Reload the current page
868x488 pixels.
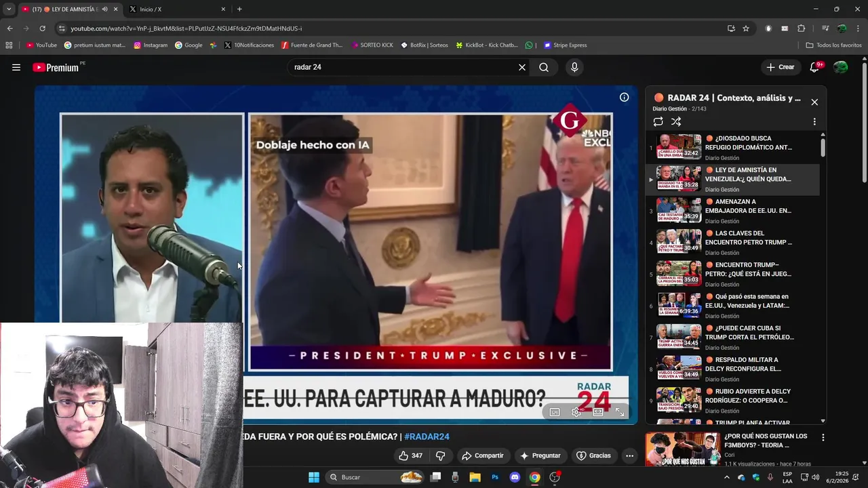click(x=42, y=28)
